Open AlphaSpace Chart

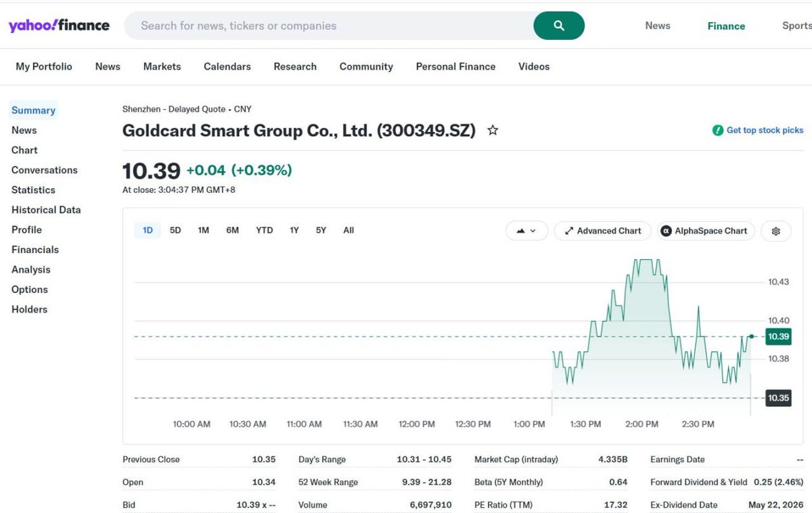coord(706,231)
